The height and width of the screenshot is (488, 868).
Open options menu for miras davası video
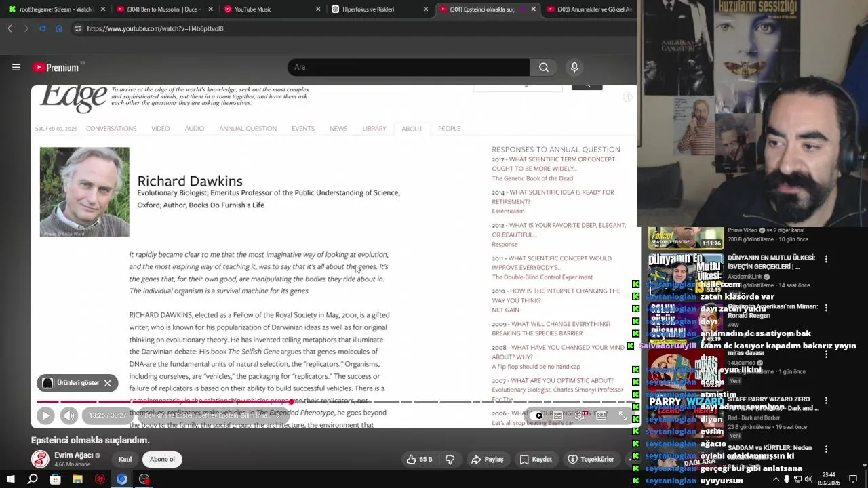pyautogui.click(x=826, y=354)
